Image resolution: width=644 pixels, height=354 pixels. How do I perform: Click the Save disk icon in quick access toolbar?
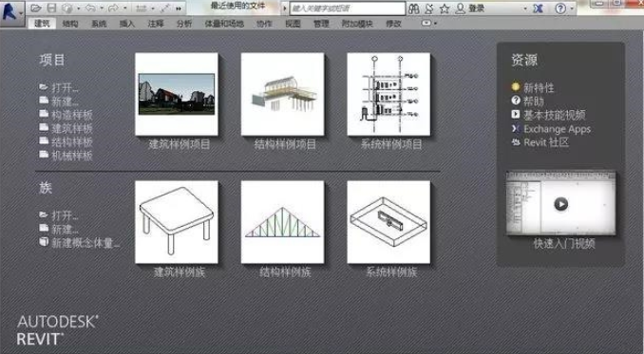[51, 9]
